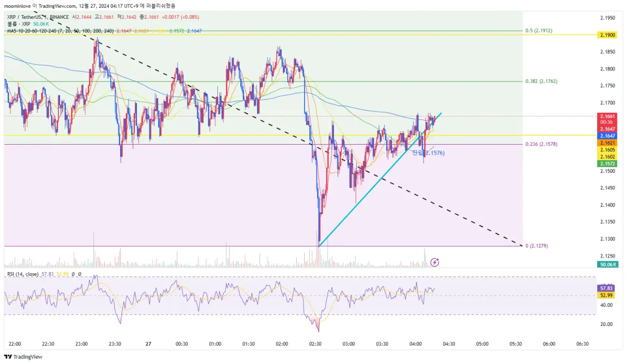Select the volume XRP indicator legend
Viewport: 627px width, 364px height.
tap(28, 24)
